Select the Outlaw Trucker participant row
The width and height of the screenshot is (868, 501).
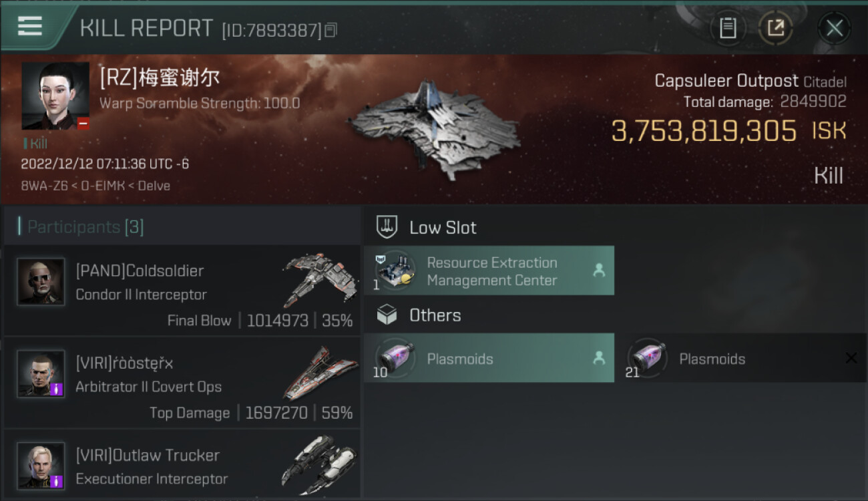(182, 465)
